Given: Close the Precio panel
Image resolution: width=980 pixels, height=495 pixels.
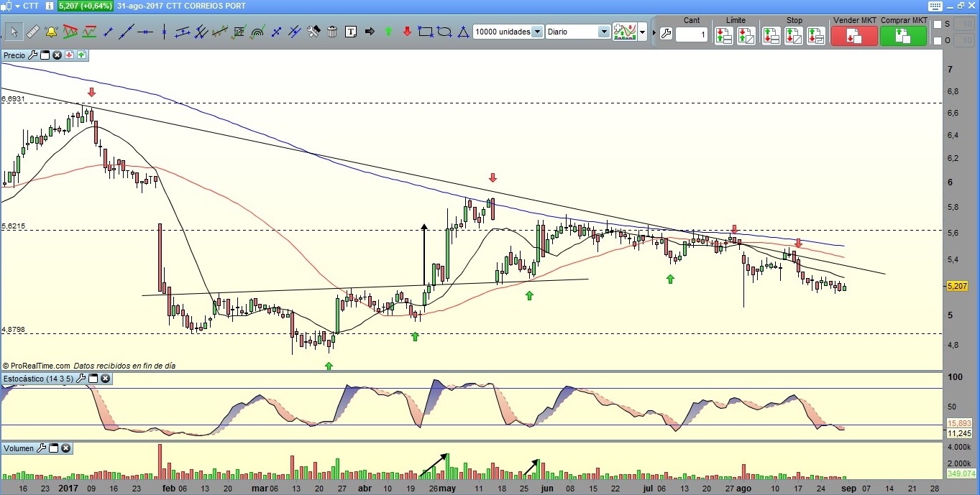Looking at the screenshot, I should coord(57,55).
